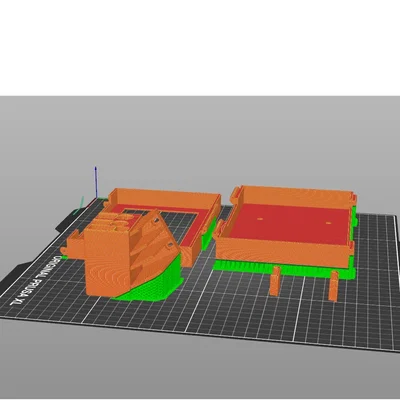
Task: Click the right small orange standing post
Action: coord(333,286)
